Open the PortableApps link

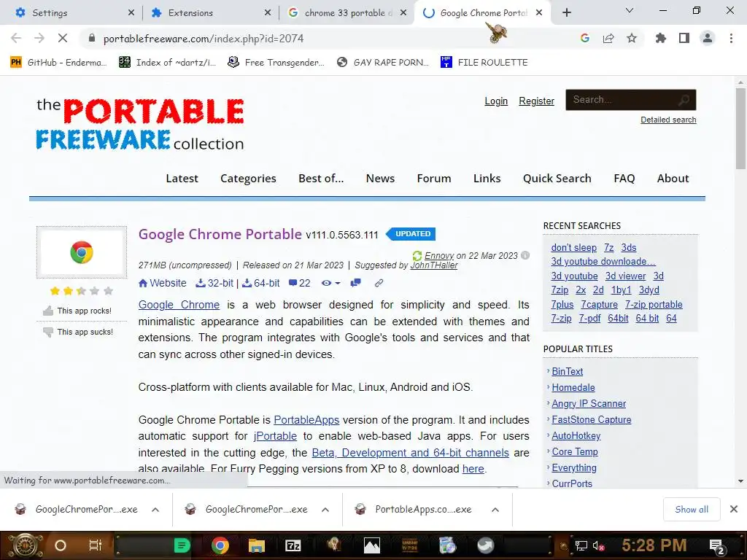click(x=306, y=420)
